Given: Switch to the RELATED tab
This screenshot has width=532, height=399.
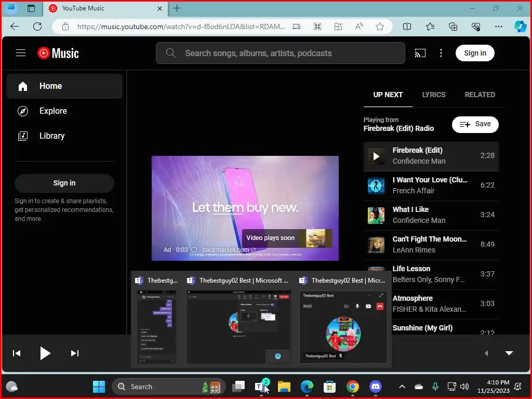Looking at the screenshot, I should (x=480, y=95).
